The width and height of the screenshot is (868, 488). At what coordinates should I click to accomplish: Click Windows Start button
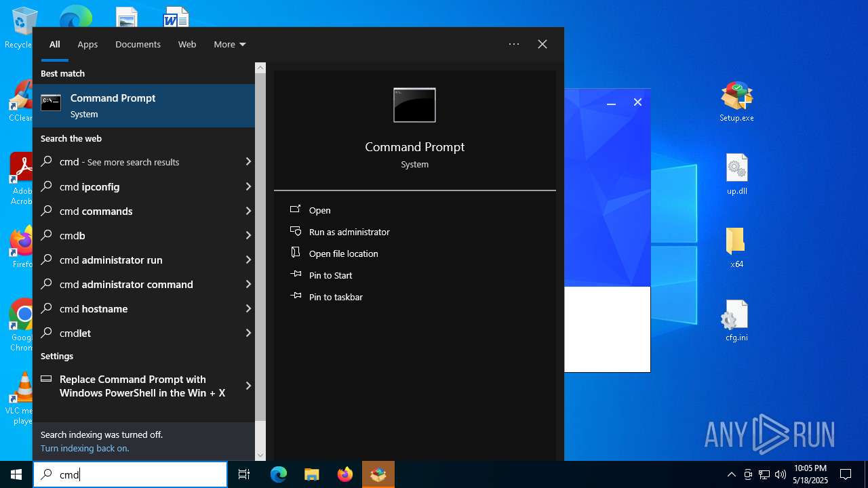point(16,474)
